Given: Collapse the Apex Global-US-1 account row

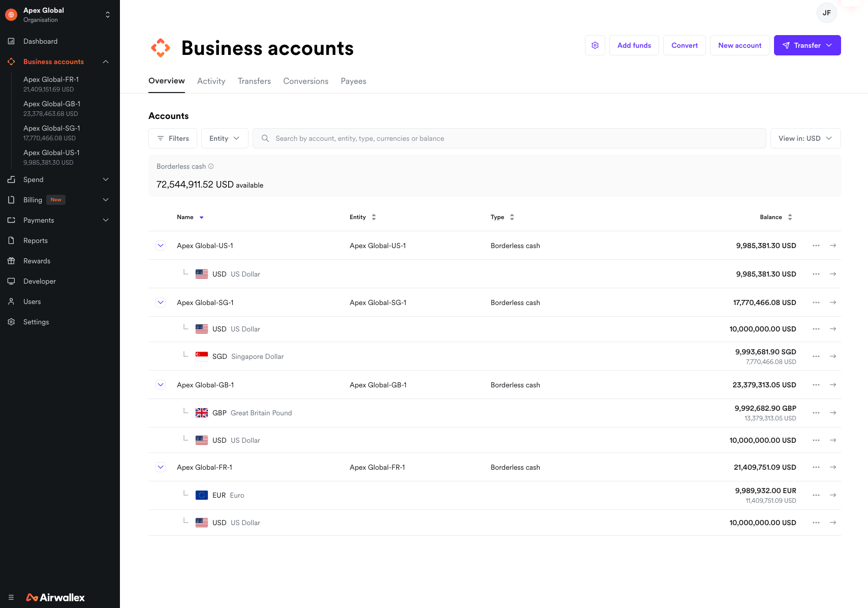Looking at the screenshot, I should [x=161, y=246].
